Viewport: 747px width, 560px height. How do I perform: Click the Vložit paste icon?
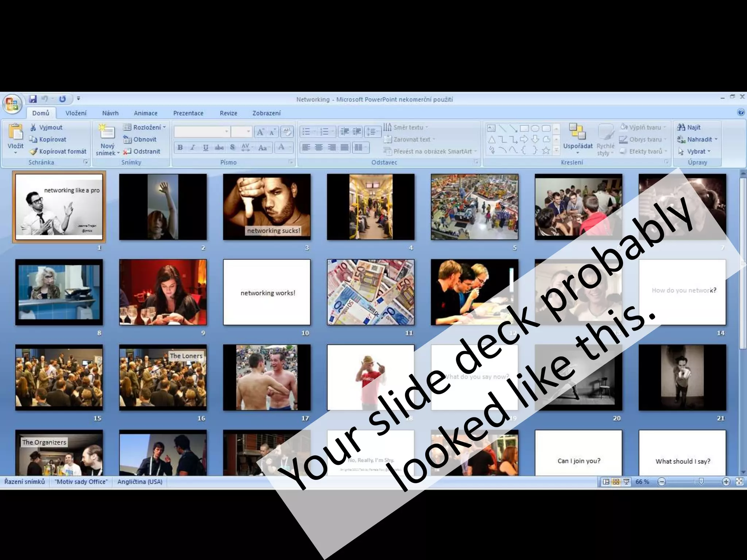pos(15,132)
